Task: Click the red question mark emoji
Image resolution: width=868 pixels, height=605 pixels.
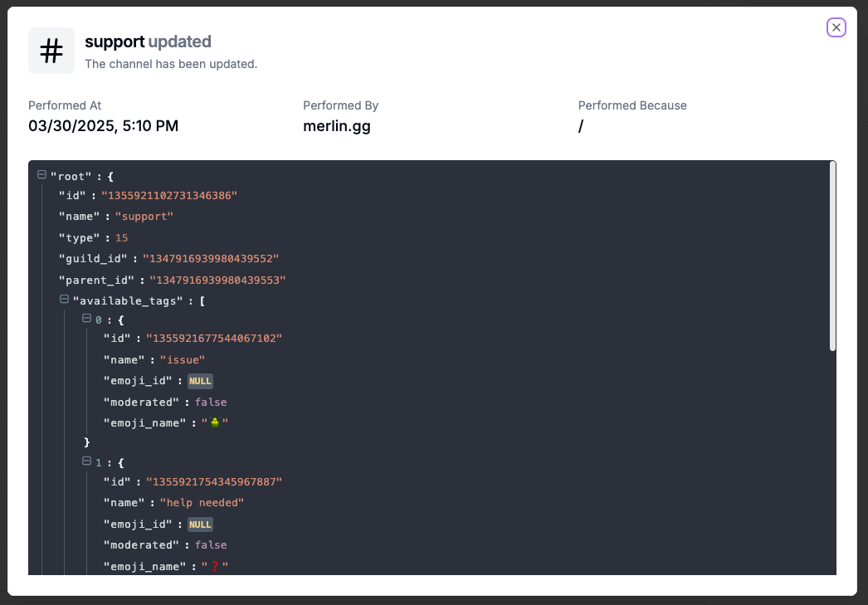Action: tap(215, 566)
